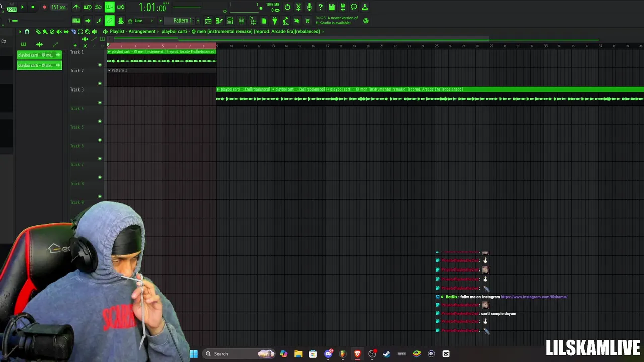
Task: Select the playlist draw pencil tool
Action: point(38,32)
